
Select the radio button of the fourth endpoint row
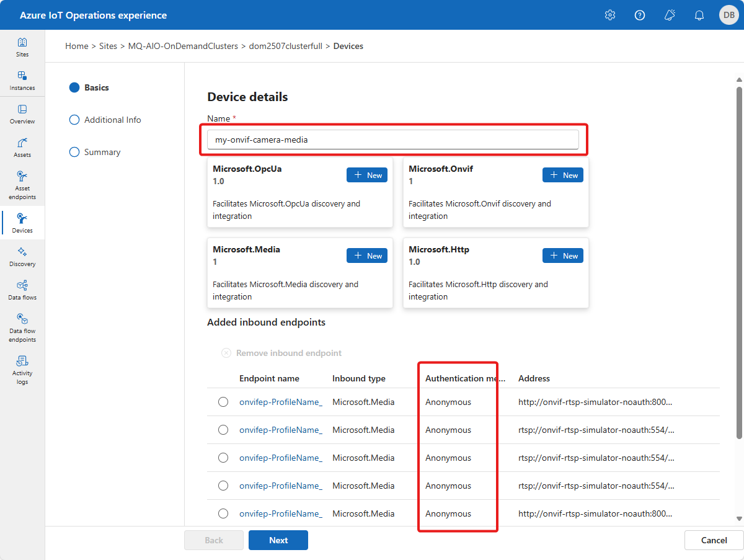[223, 486]
